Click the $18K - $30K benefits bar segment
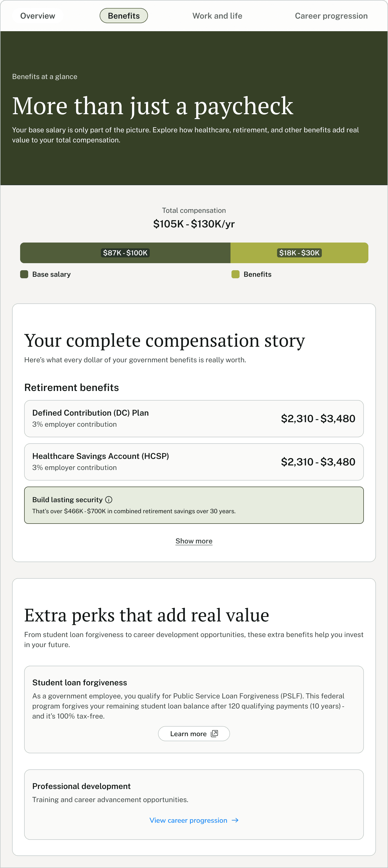Screen dimensions: 388x868 299,253
